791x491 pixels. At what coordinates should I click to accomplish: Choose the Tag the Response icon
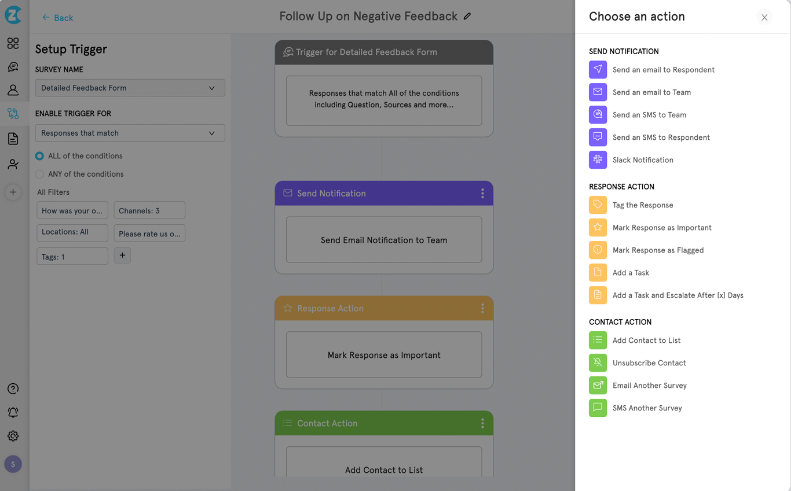[598, 205]
